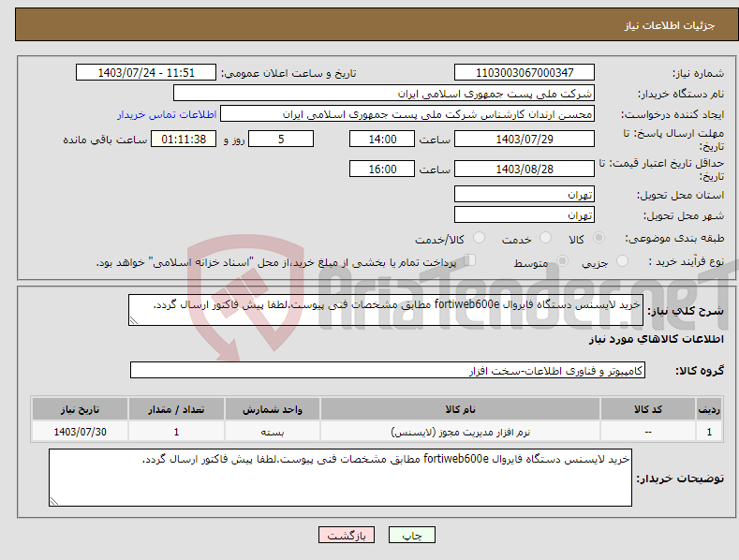Click announcement date field 1403/07/24 - 11:51
Image resolution: width=739 pixels, height=560 pixels.
coord(145,73)
